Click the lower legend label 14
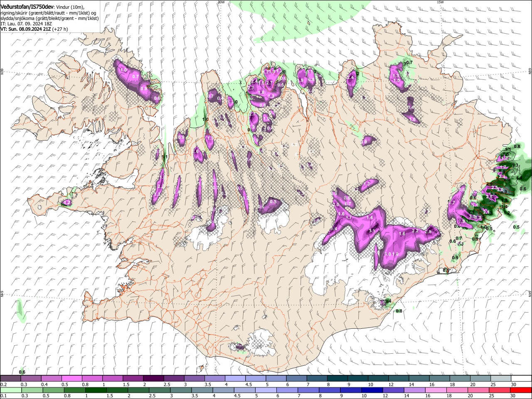The image size is (532, 399). tap(406, 396)
